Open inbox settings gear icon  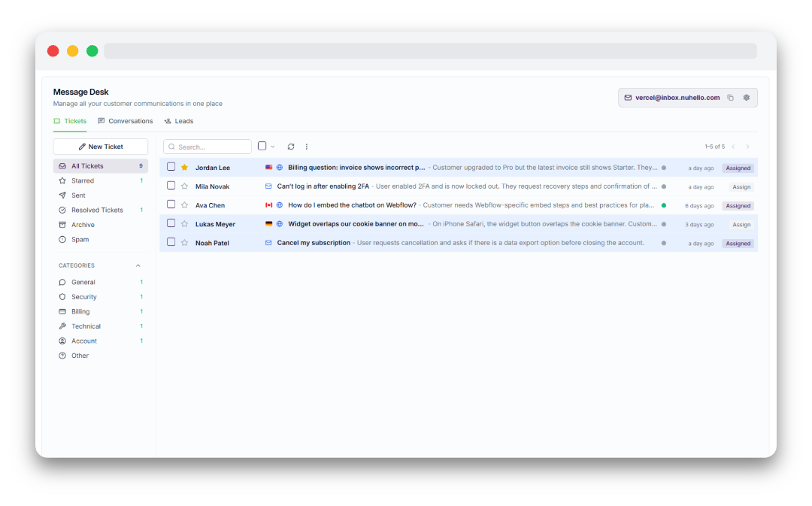click(747, 98)
